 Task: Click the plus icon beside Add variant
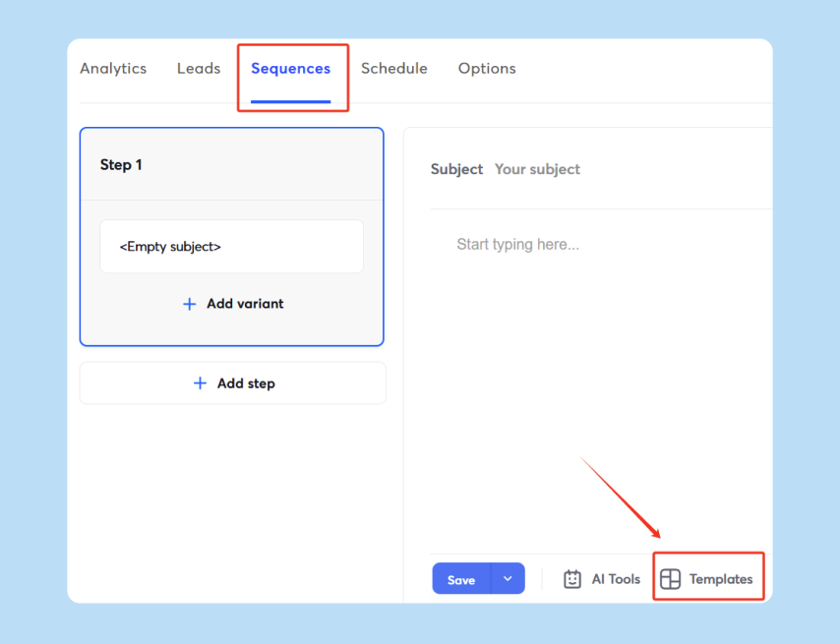point(189,304)
